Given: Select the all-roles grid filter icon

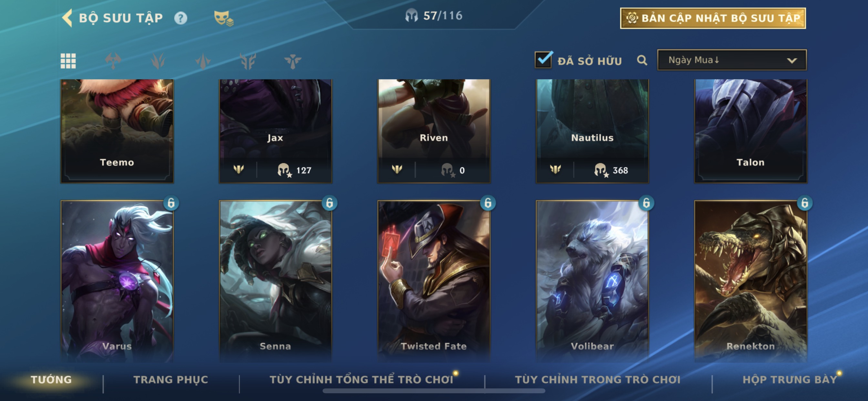Looking at the screenshot, I should (68, 61).
